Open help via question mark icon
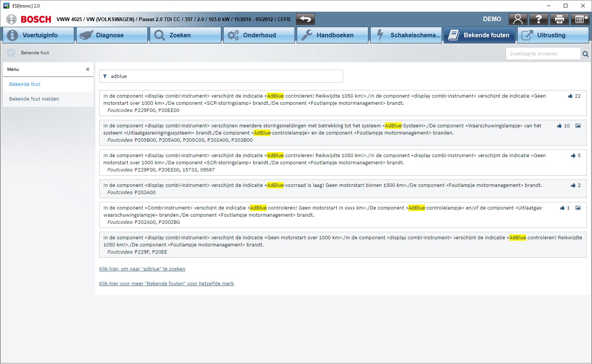 pyautogui.click(x=538, y=19)
